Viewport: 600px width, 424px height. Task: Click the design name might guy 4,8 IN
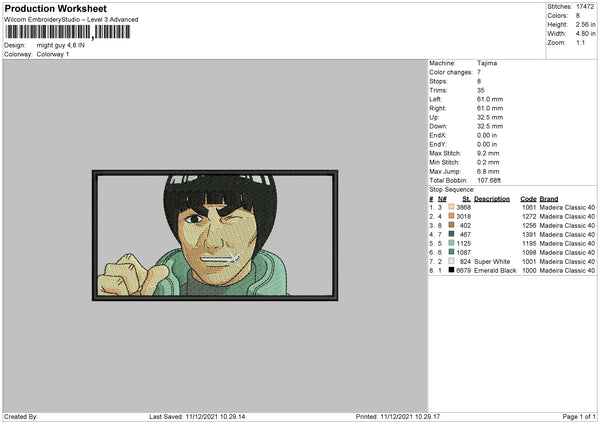click(x=60, y=45)
